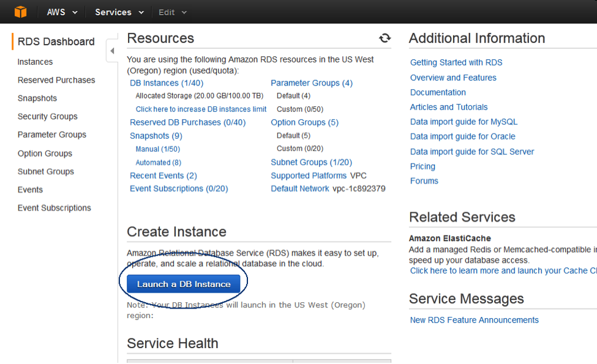Screen dimensions: 597x364
Task: View Manual (1/50) snapshots
Action: click(x=158, y=149)
